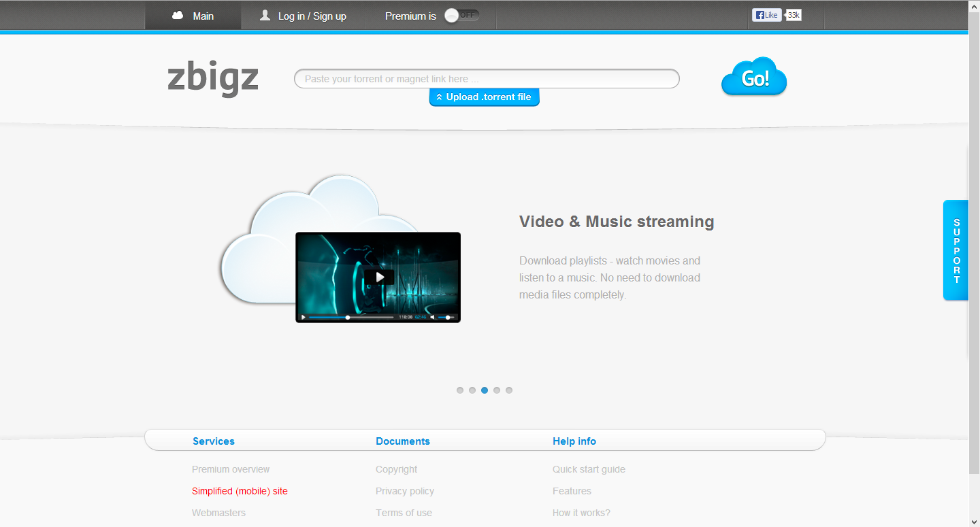Click the small play icon in player controls
Viewport: 980px width, 527px height.
[x=304, y=317]
